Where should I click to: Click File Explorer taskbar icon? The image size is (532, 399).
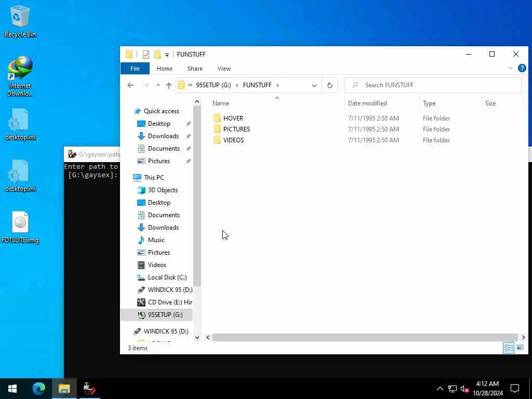coord(64,389)
